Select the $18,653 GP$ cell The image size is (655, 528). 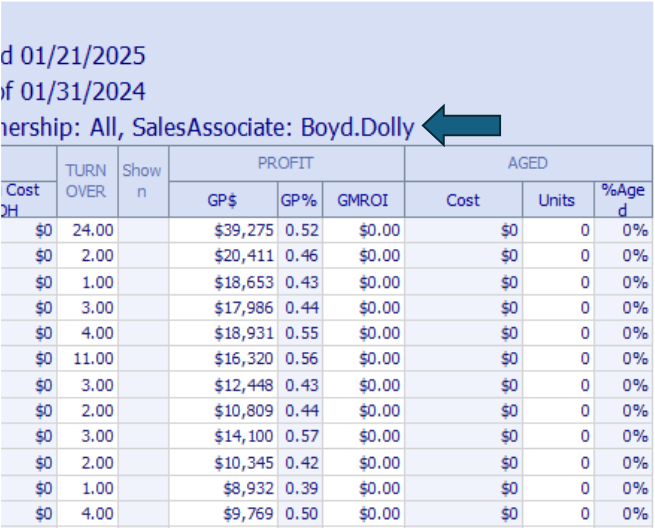tap(223, 282)
